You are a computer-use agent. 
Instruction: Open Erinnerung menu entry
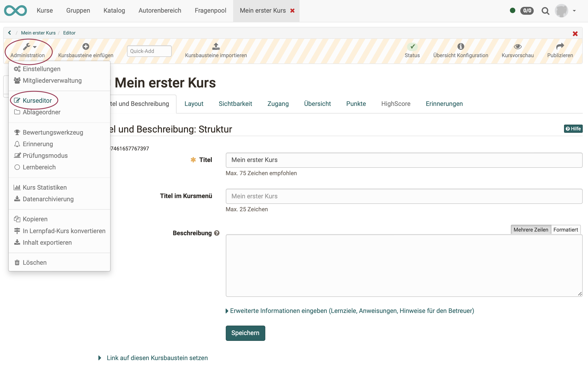point(59,144)
